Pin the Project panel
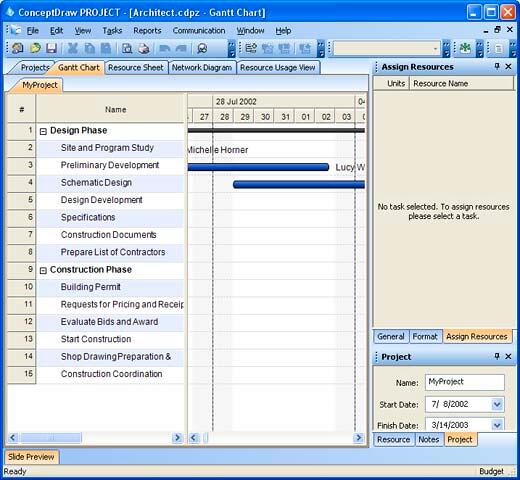Image resolution: width=520 pixels, height=480 pixels. tap(497, 356)
